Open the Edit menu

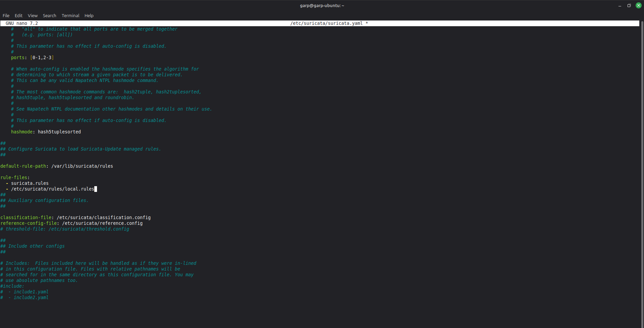(x=18, y=16)
